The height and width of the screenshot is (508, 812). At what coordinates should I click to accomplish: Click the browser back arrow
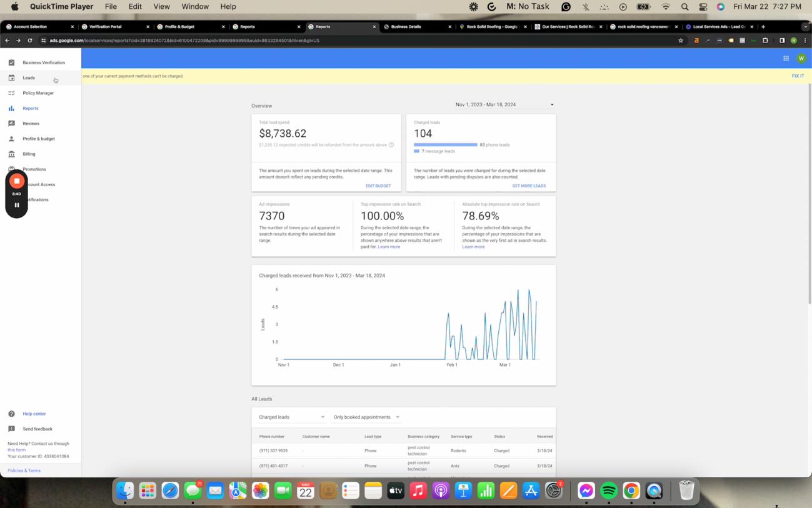[x=7, y=41]
